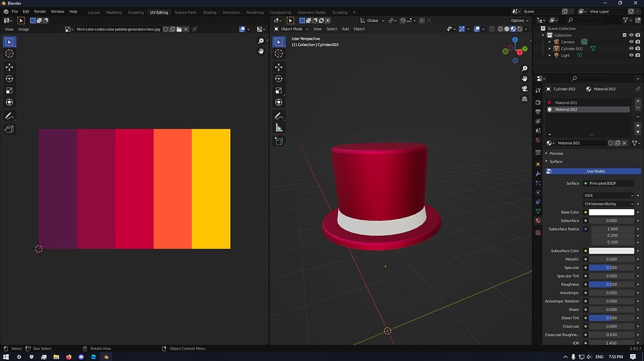Open the outliner filter dropdown
Screen dimensions: 644x361
pyautogui.click(x=627, y=20)
